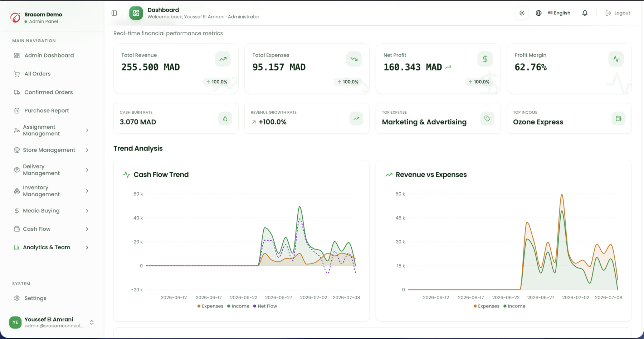Toggle Expenses legend in Revenue vs Expenses
This screenshot has height=339, width=644.
click(487, 306)
